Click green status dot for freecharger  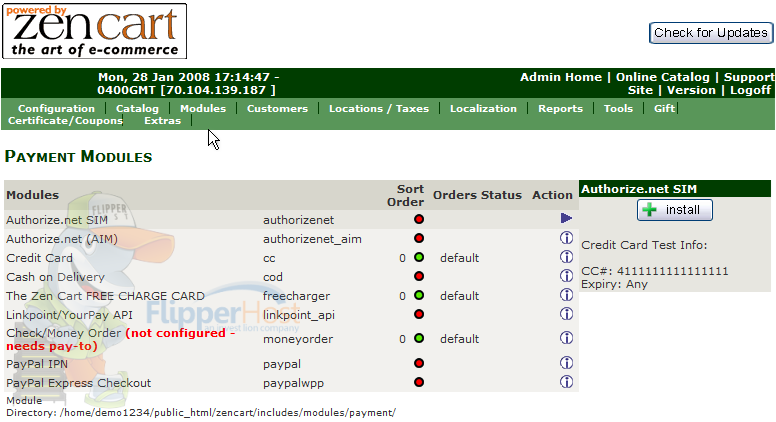[419, 295]
